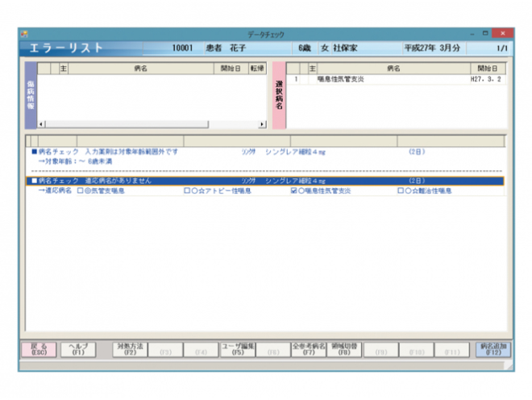Select the highlighted 適応病名がありません error row
The image size is (532, 400).
[264, 181]
